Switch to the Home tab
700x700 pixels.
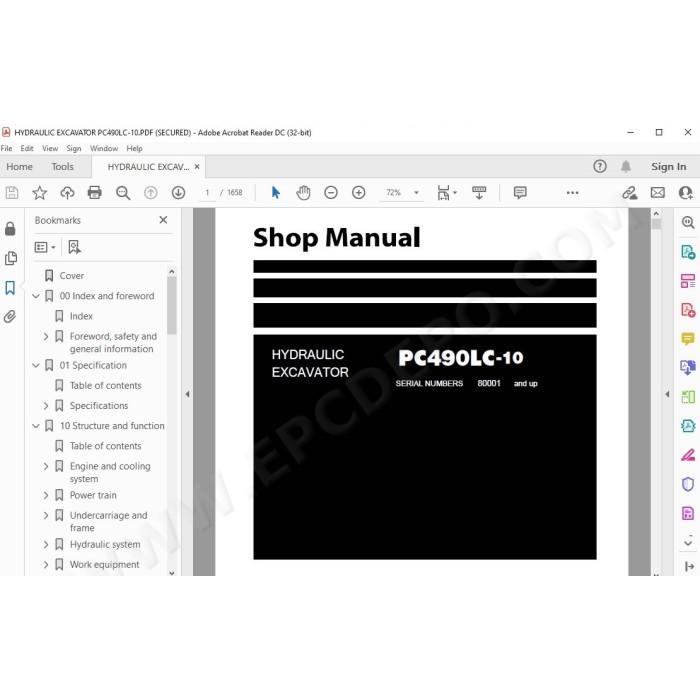click(x=19, y=167)
